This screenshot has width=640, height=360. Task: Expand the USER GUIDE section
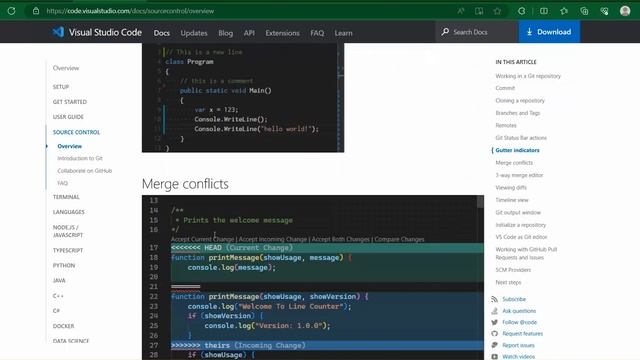click(68, 117)
